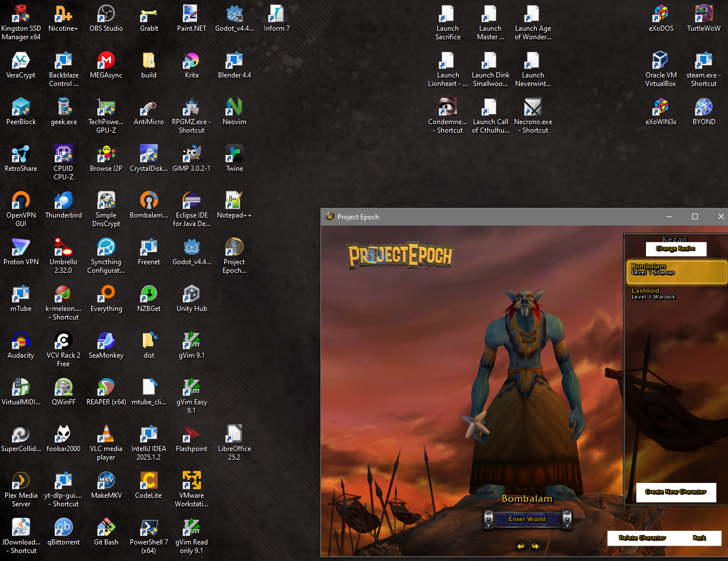The height and width of the screenshot is (561, 728).
Task: Click the VeraCrypt desktop icon
Action: point(21,65)
